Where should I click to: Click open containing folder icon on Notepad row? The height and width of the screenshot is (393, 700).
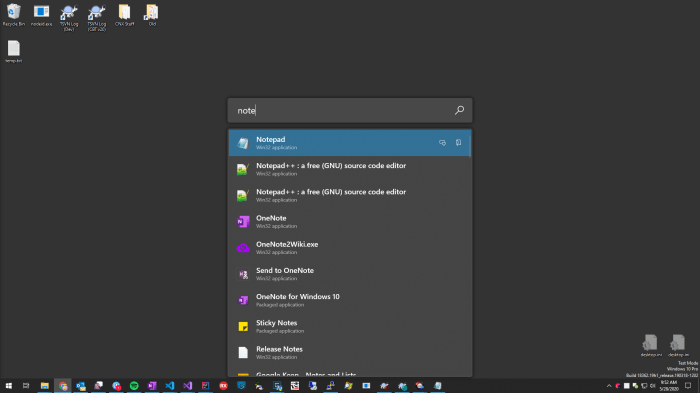coord(458,143)
